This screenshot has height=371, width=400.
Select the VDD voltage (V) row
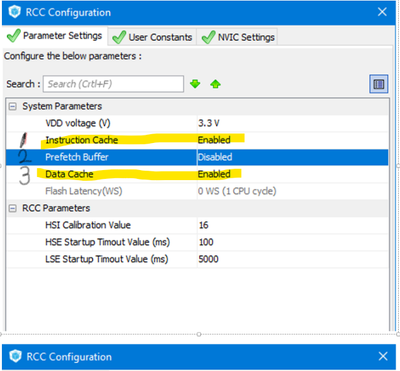(x=197, y=123)
